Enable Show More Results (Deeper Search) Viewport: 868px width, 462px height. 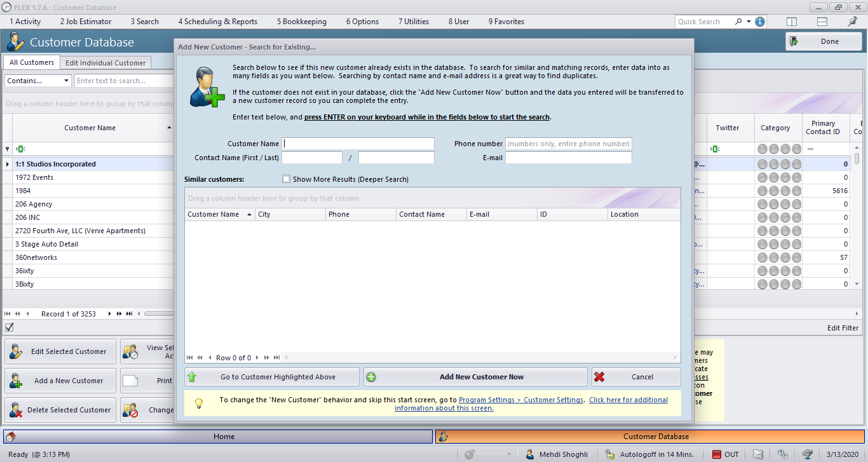pos(286,179)
